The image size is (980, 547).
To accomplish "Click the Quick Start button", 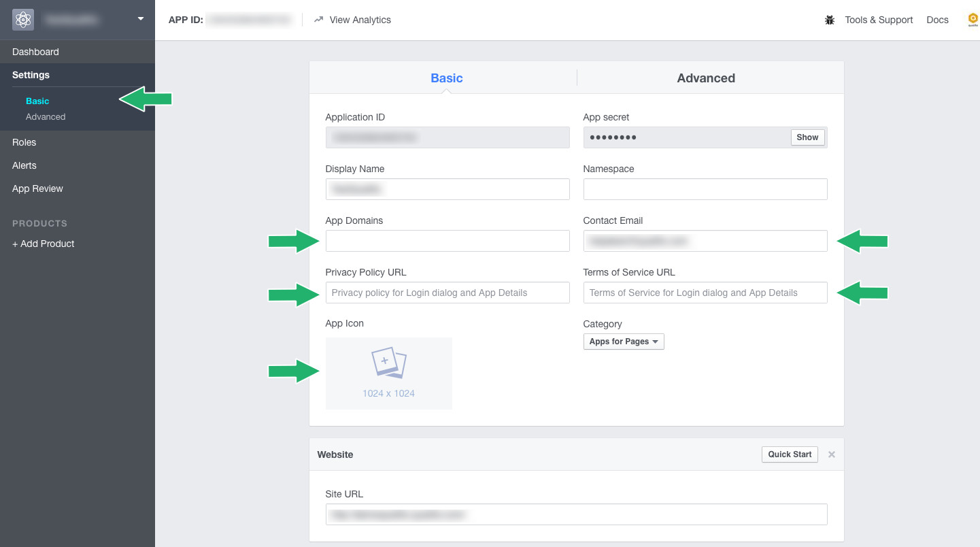I will click(x=789, y=454).
